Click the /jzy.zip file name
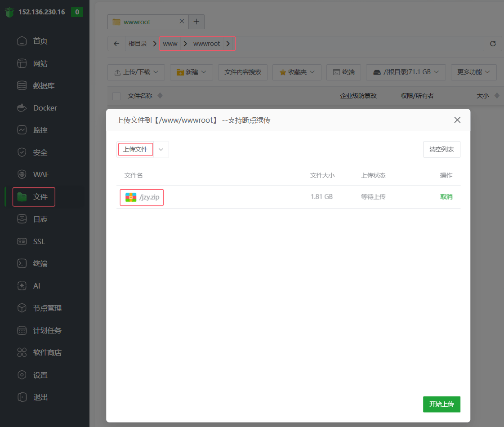 coord(149,197)
